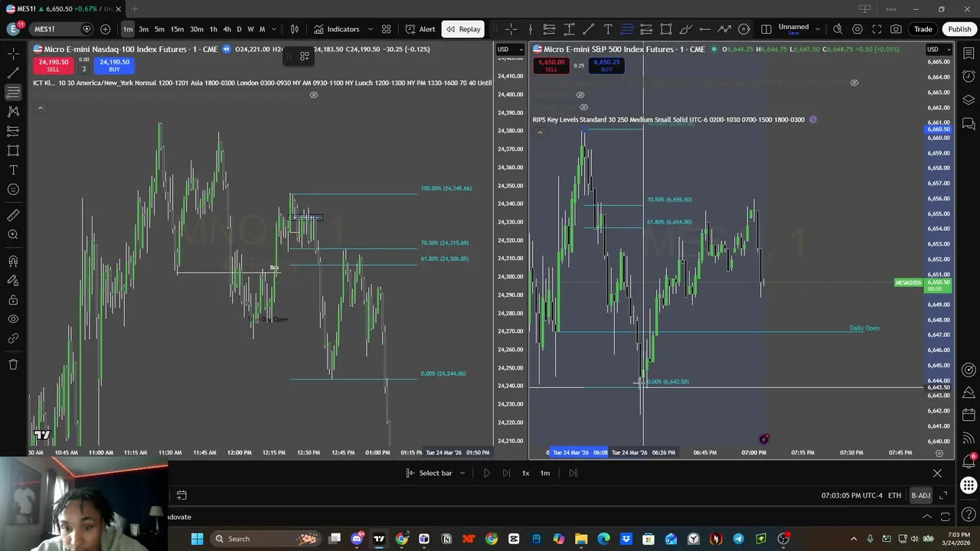Screen dimensions: 980x551
Task: Open File Explorer from the taskbar
Action: (x=581, y=539)
